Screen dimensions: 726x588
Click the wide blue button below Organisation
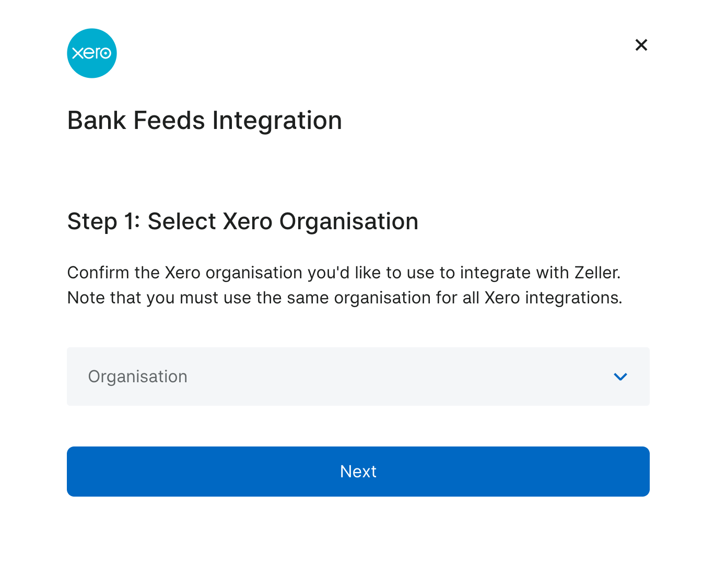coord(358,472)
